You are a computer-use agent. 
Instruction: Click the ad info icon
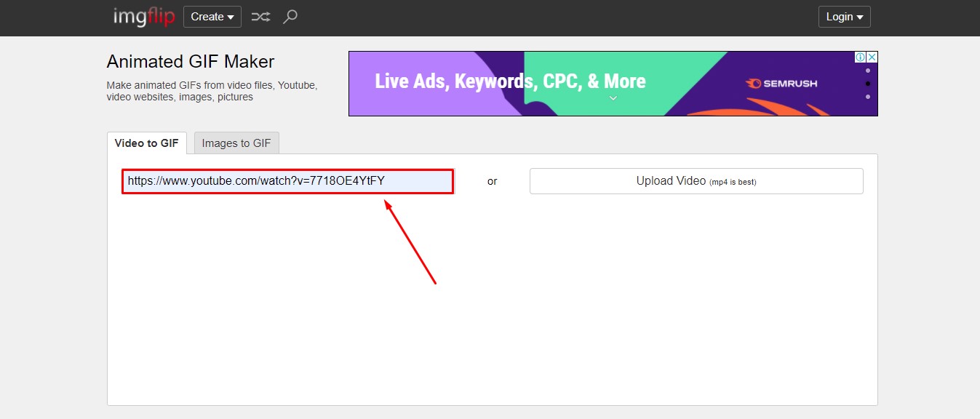[860, 57]
